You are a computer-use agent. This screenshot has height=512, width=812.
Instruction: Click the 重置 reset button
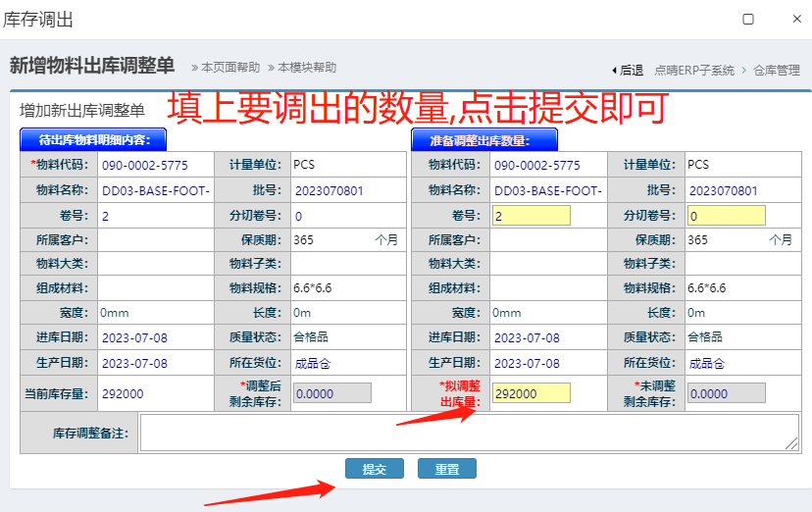pyautogui.click(x=446, y=469)
